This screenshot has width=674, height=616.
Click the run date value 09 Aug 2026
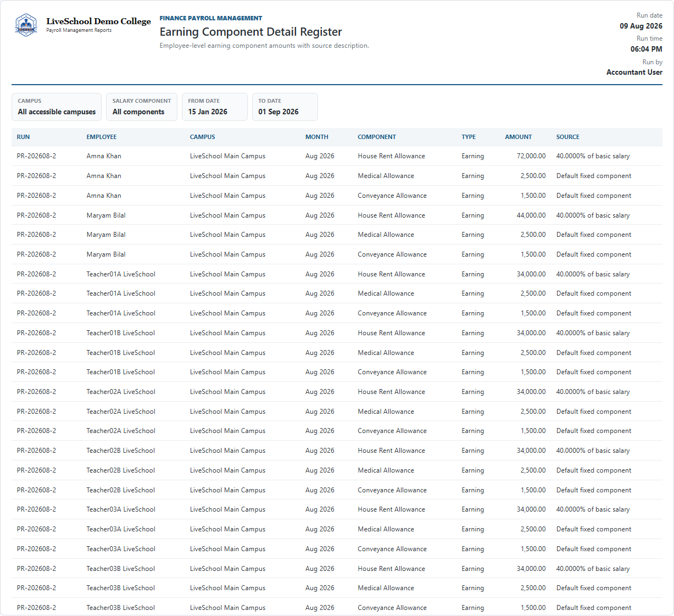pos(641,26)
